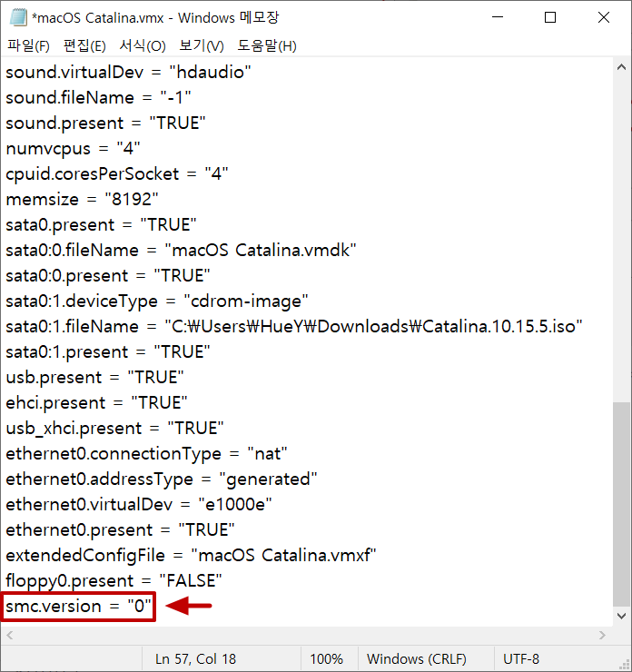Click the memsize = "8192" line
Screen dimensions: 632x672
tap(82, 199)
